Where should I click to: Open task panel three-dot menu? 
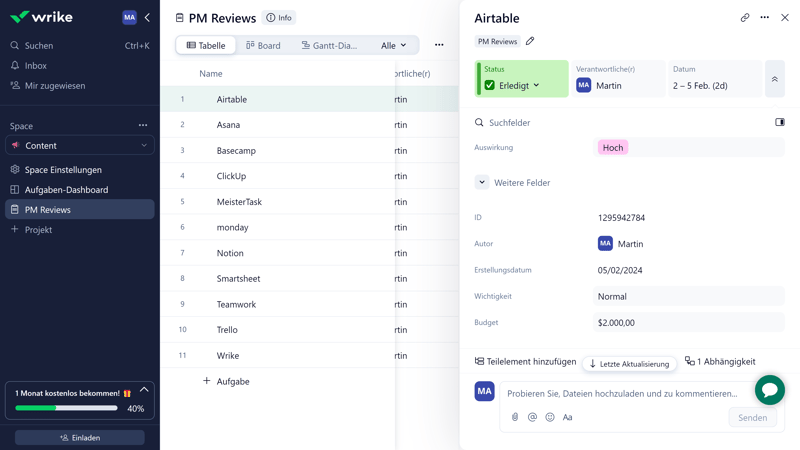[764, 17]
